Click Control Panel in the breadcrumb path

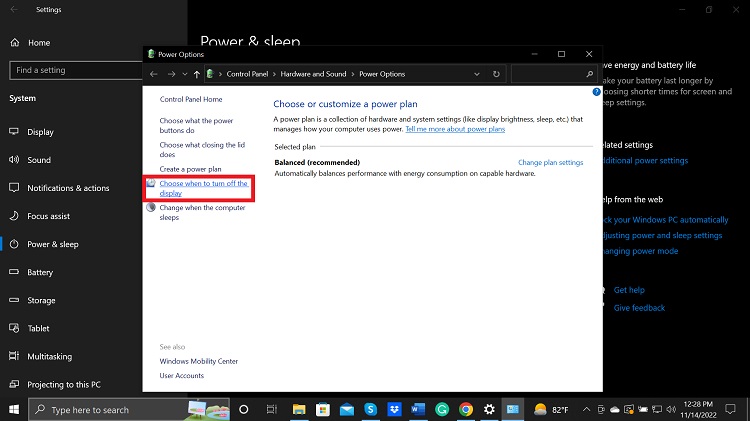tap(252, 74)
